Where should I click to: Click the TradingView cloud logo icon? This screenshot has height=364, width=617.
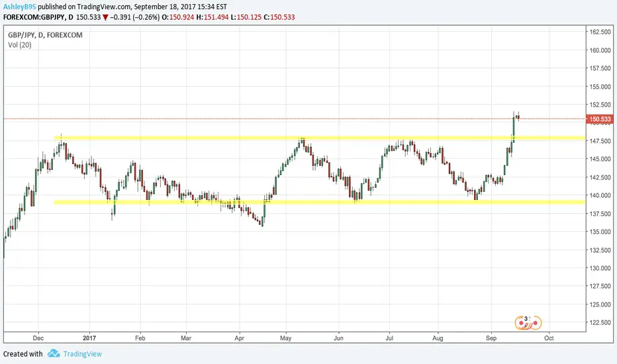(54, 353)
